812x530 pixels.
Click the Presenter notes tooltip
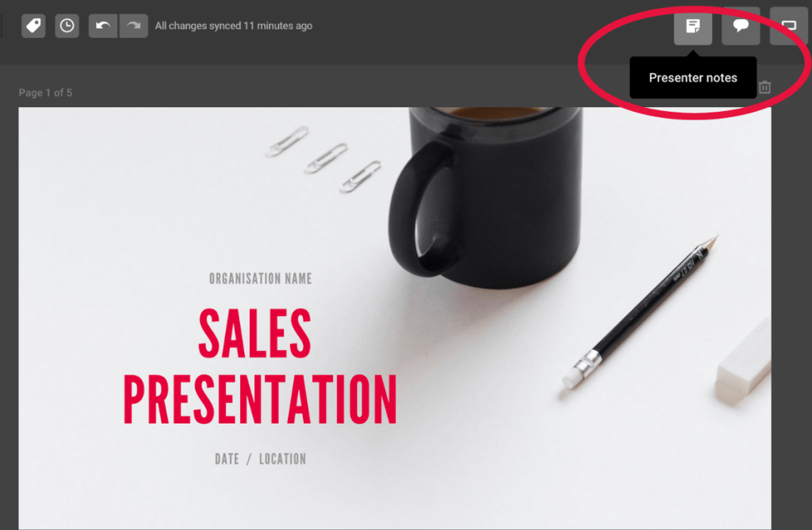coord(693,78)
